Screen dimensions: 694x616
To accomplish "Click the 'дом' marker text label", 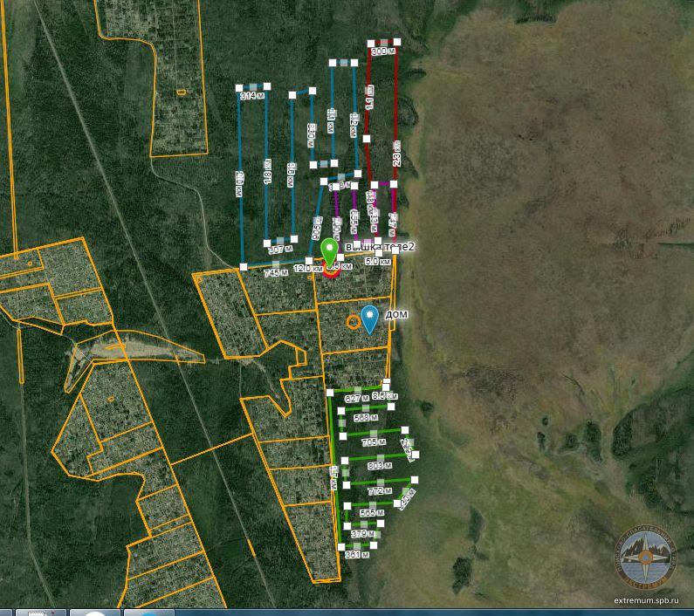I will point(396,314).
